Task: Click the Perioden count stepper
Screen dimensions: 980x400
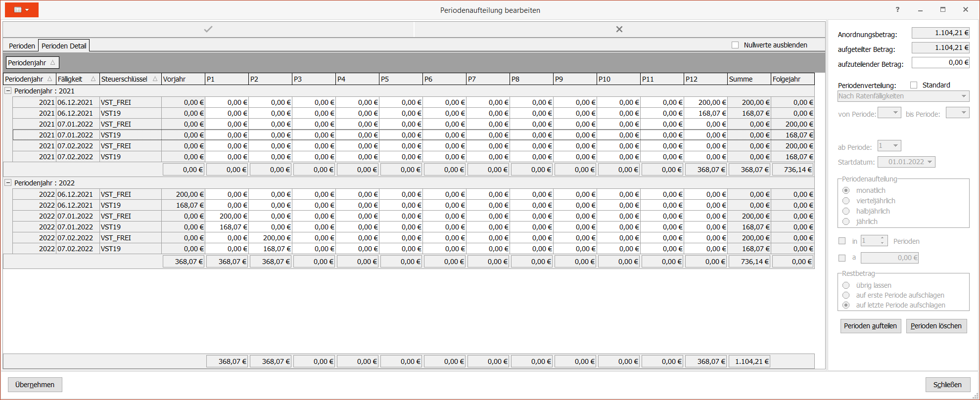Action: coord(882,241)
